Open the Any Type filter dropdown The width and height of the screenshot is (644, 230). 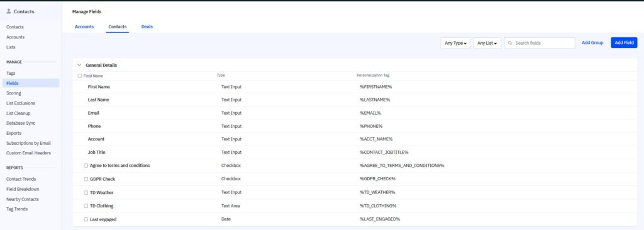click(x=455, y=43)
